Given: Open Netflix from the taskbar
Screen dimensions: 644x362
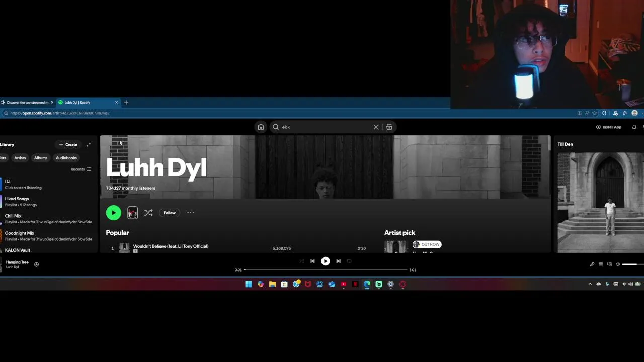Looking at the screenshot, I should click(x=355, y=284).
